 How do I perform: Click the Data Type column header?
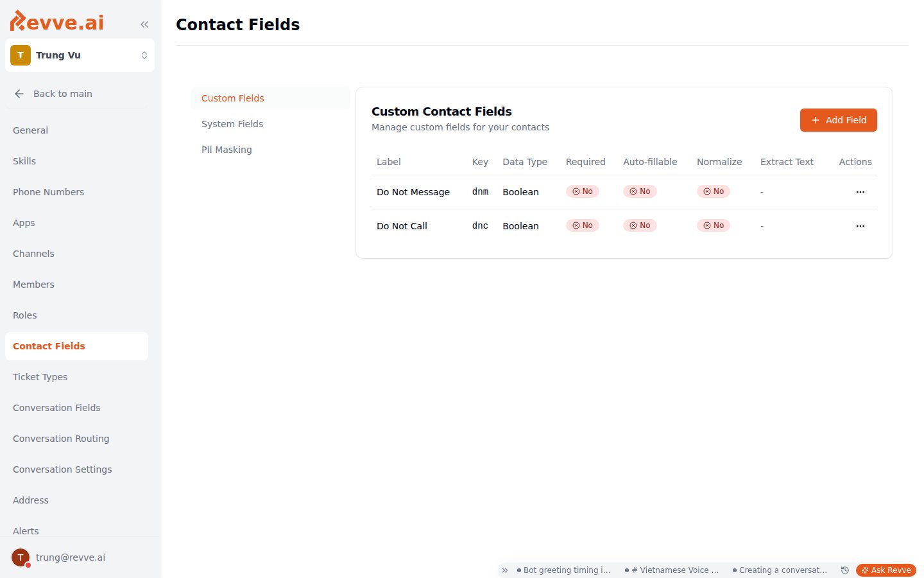coord(525,162)
